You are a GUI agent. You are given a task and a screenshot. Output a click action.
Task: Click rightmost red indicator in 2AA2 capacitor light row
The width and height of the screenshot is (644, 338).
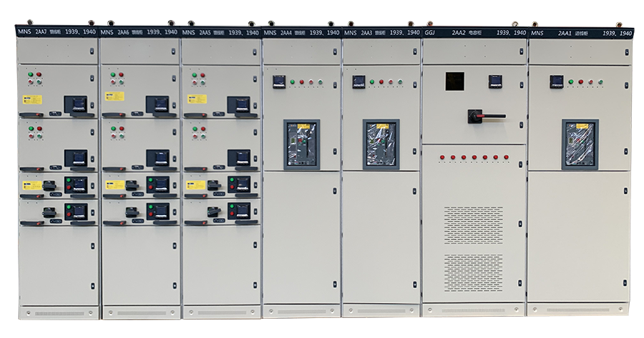506,156
